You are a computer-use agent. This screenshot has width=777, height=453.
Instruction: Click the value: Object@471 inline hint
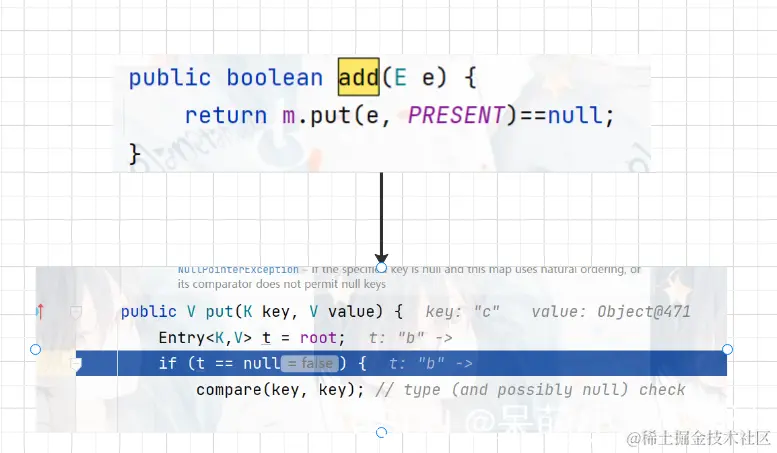pos(610,312)
